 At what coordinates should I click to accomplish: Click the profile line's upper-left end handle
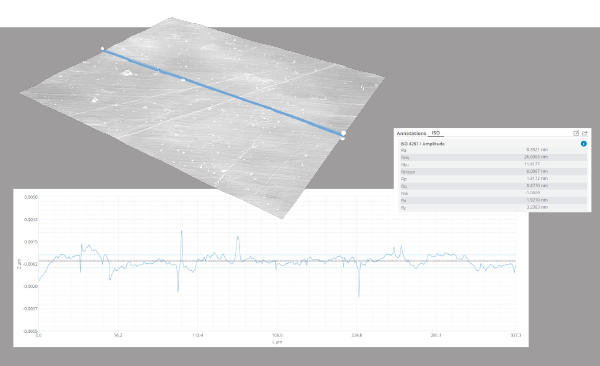[103, 49]
